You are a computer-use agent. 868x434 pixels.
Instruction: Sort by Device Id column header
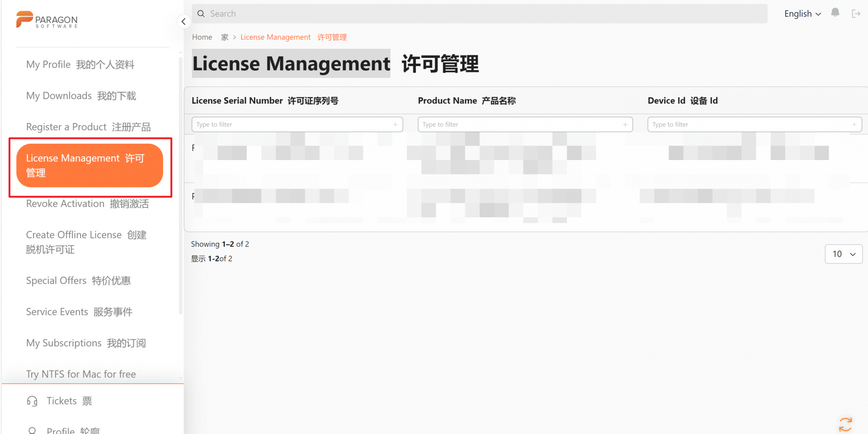tap(683, 101)
